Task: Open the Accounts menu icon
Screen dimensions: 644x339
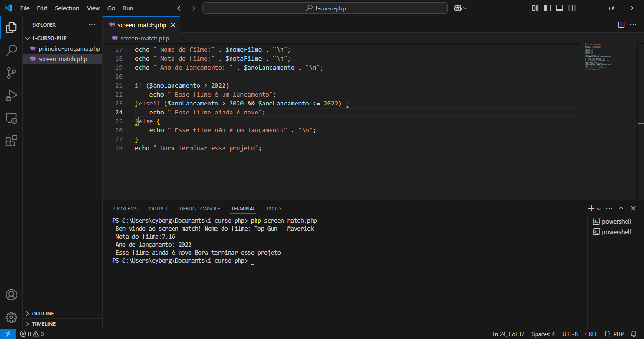Action: [x=11, y=295]
